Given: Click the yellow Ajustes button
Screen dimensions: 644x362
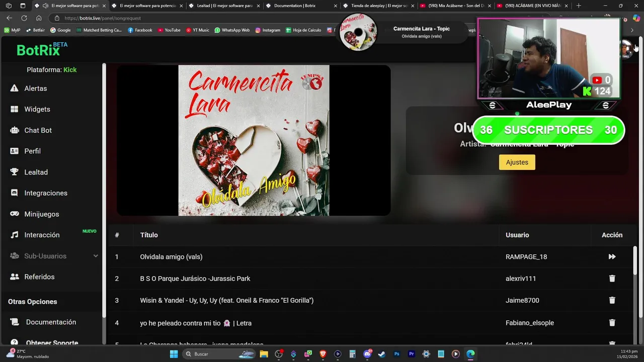Looking at the screenshot, I should click(x=517, y=162).
